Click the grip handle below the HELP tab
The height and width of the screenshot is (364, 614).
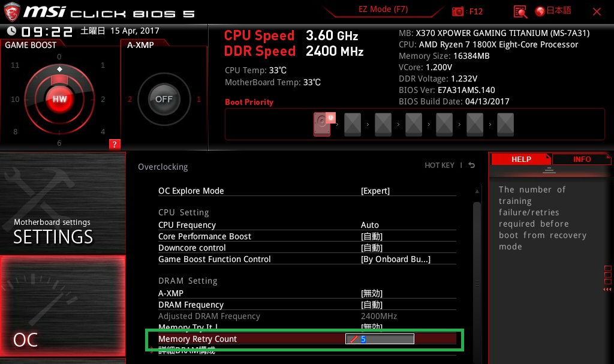tap(549, 170)
